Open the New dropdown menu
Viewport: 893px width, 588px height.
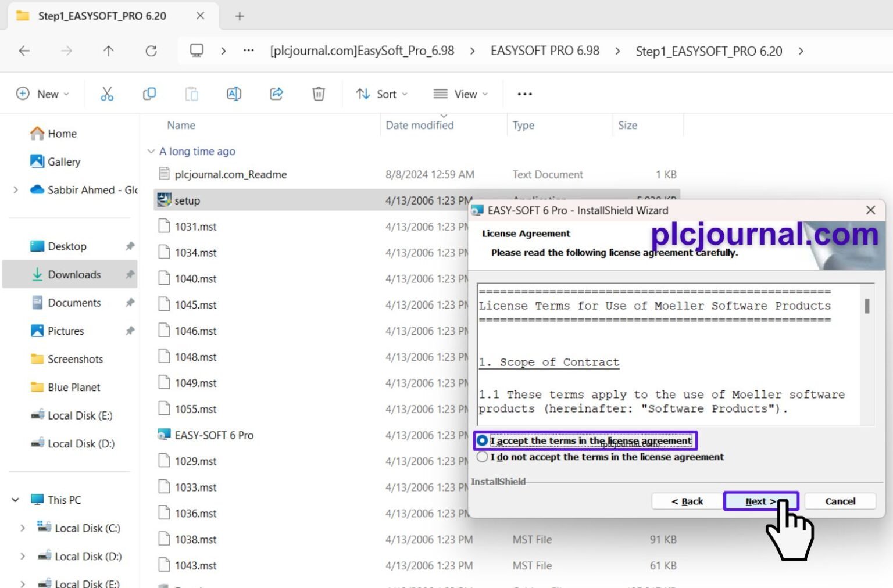tap(43, 94)
